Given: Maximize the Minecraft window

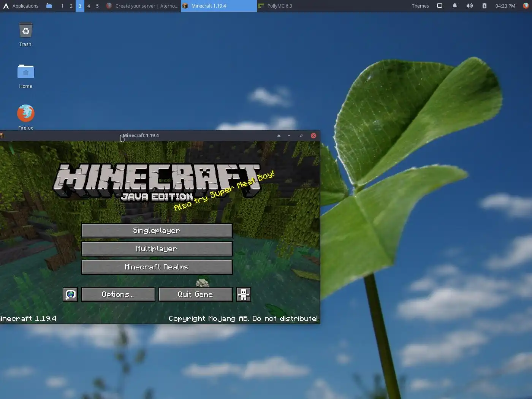Looking at the screenshot, I should (301, 136).
